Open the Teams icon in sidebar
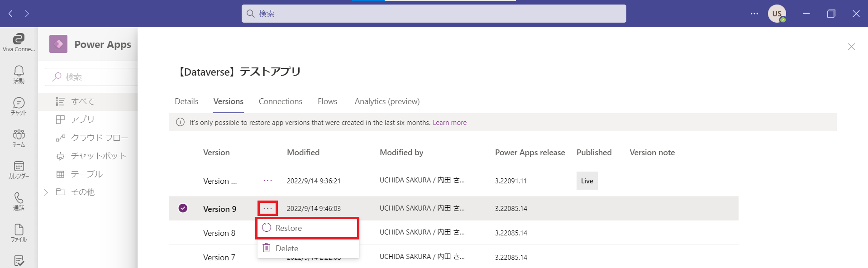868x268 pixels. (19, 138)
